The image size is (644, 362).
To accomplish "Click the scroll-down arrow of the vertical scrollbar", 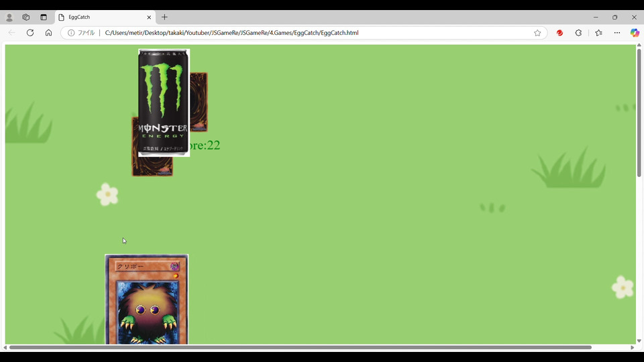I will coord(639,341).
